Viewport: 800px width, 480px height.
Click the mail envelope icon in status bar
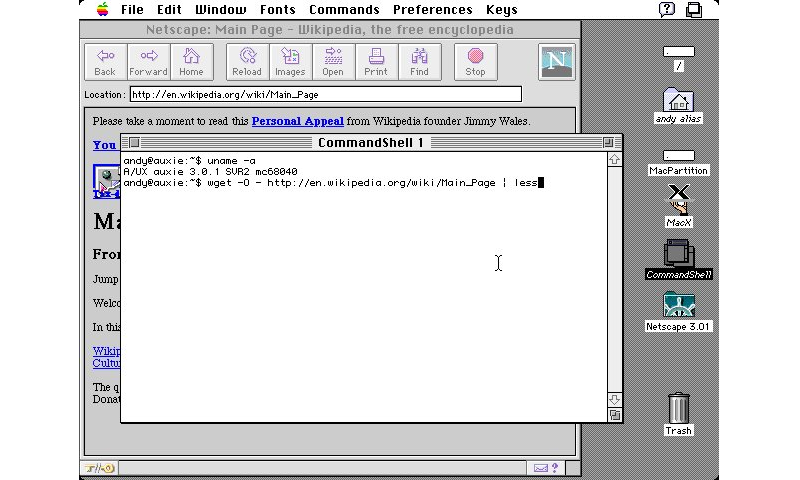(541, 468)
